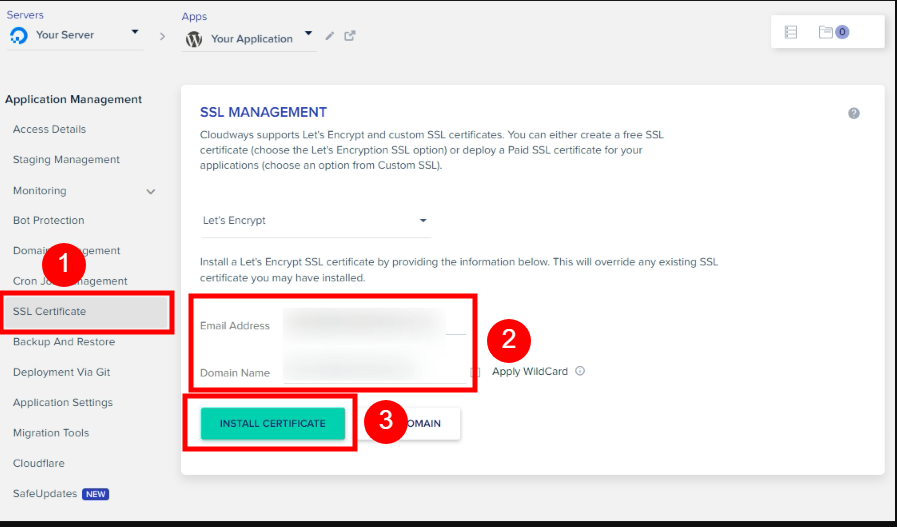Click the breadcrumb arrow between Servers and Apps
Screen dimensions: 897x527
point(162,37)
